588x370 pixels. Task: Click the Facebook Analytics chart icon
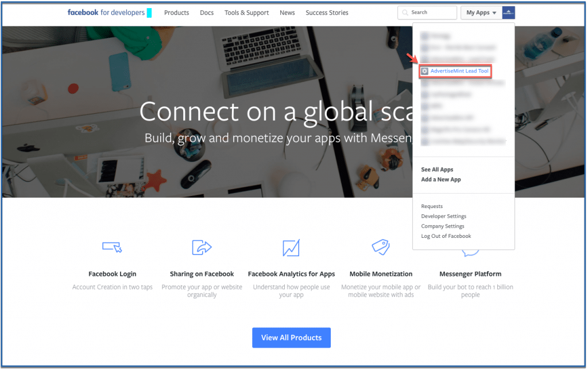click(x=291, y=248)
